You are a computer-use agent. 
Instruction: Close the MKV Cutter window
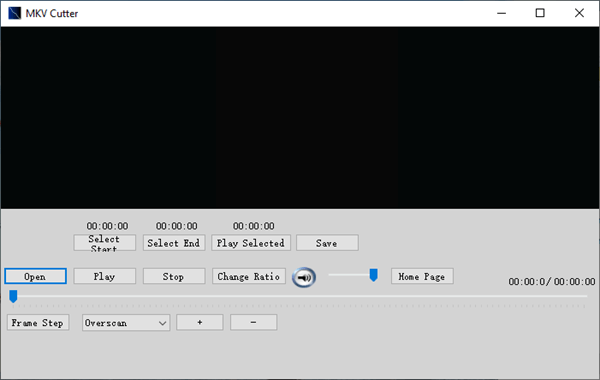(579, 13)
